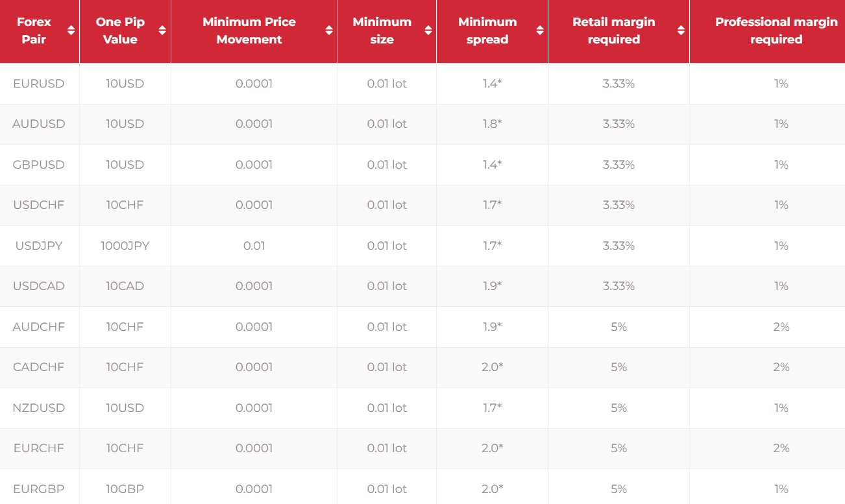Click the Minimum size sort icon
Viewport: 845px width, 504px height.
coord(428,30)
